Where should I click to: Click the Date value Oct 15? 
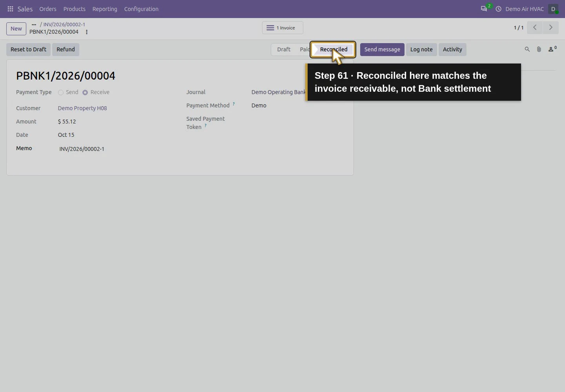pyautogui.click(x=66, y=135)
